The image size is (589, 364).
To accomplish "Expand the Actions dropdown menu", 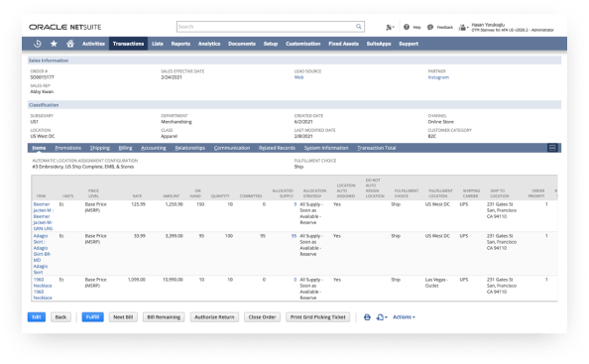I will 404,317.
